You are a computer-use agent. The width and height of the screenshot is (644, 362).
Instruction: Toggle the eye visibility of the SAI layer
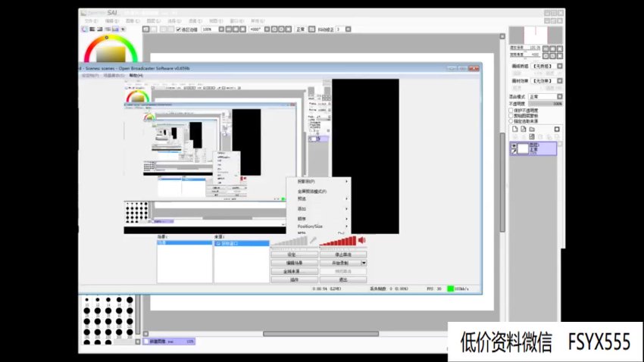point(514,145)
